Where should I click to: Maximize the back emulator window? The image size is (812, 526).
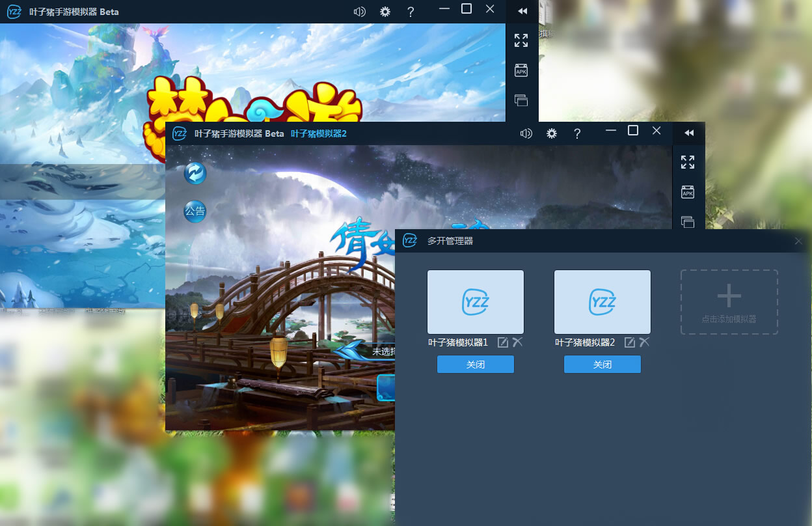467,8
